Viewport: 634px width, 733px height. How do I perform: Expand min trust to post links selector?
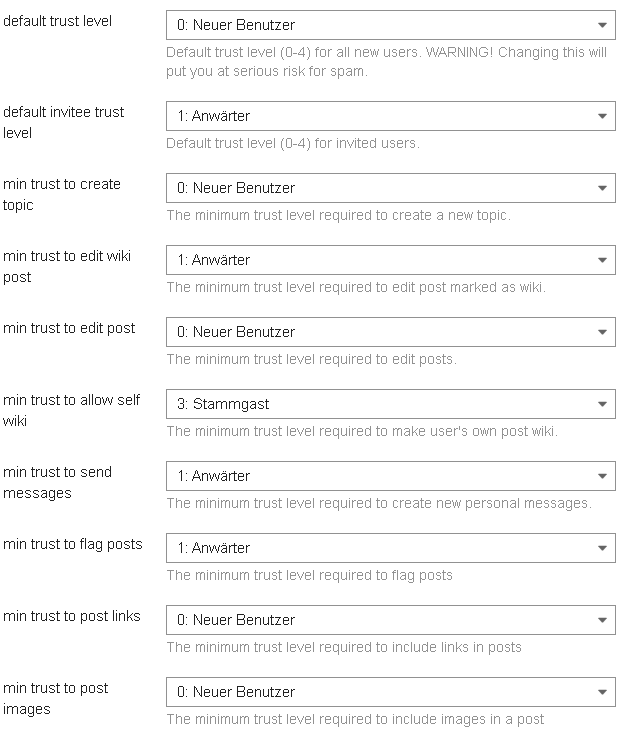[390, 620]
